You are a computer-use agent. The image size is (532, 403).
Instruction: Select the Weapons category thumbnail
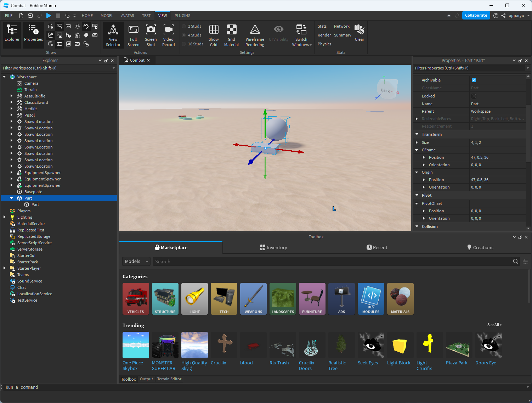click(253, 299)
